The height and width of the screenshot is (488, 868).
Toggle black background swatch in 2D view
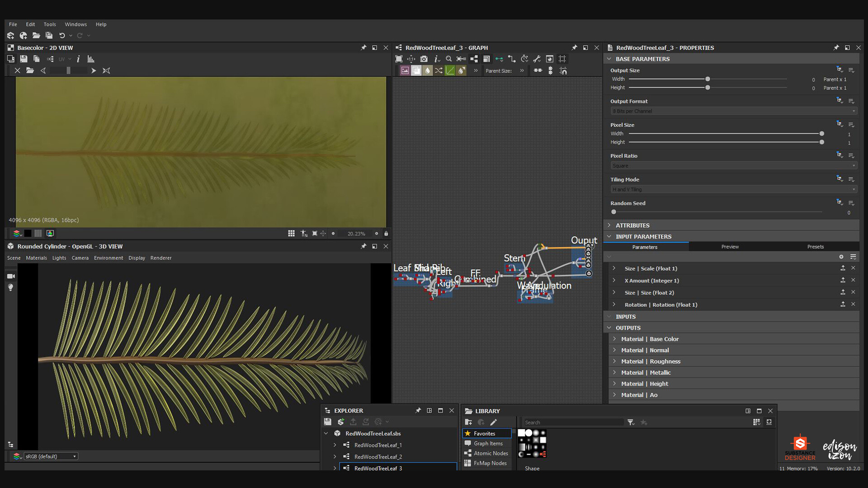28,234
